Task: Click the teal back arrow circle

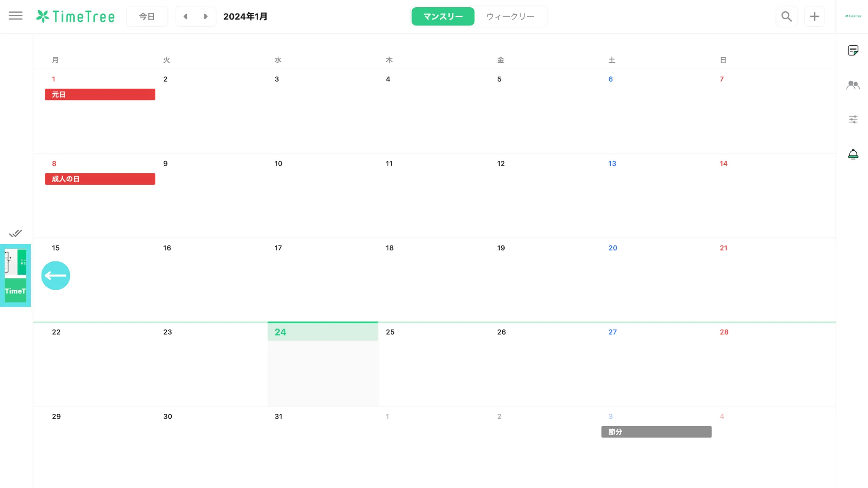Action: [56, 275]
